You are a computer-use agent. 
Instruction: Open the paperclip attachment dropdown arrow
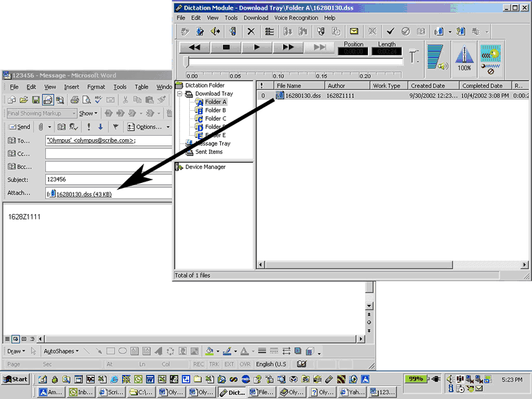pyautogui.click(x=50, y=127)
